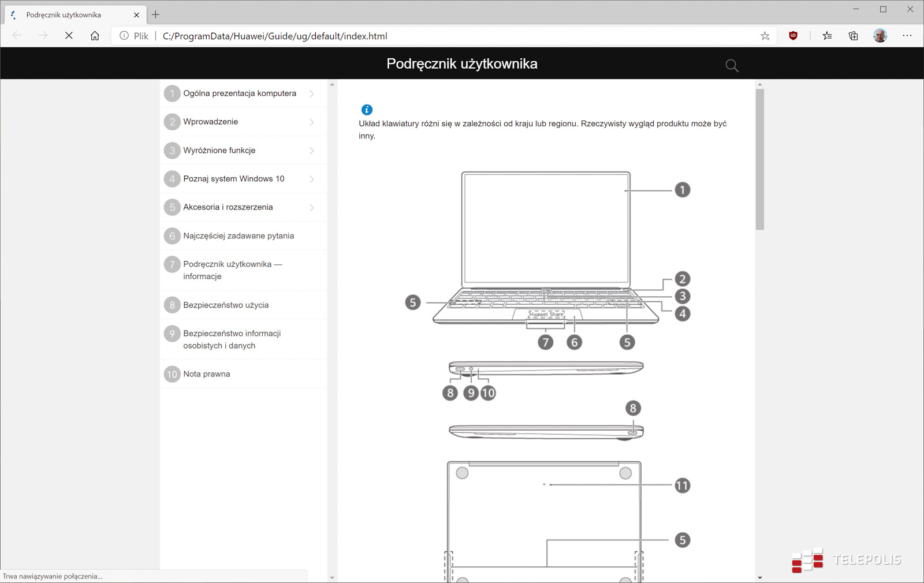The image size is (924, 583).
Task: Select the Nota prawna chapter
Action: [207, 374]
